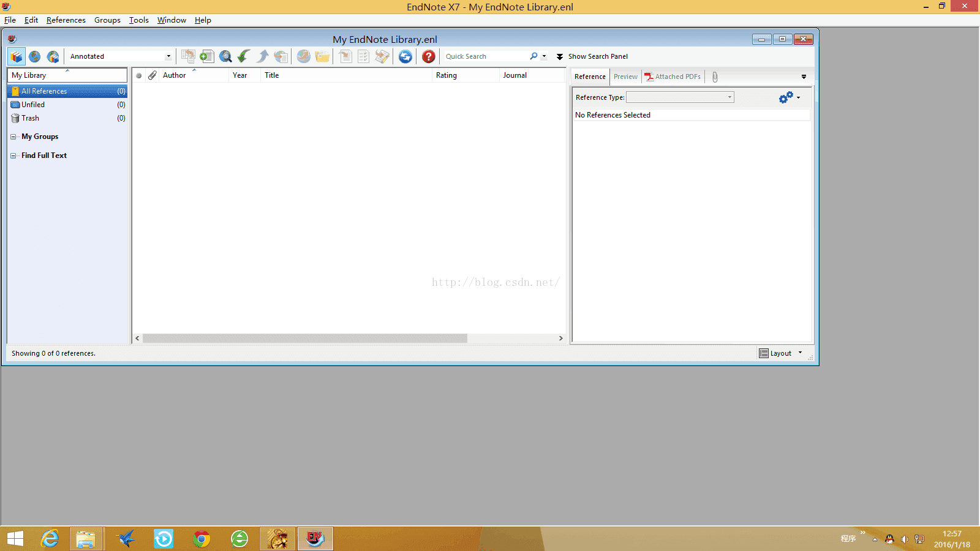Sort by attachment paperclip column

153,75
